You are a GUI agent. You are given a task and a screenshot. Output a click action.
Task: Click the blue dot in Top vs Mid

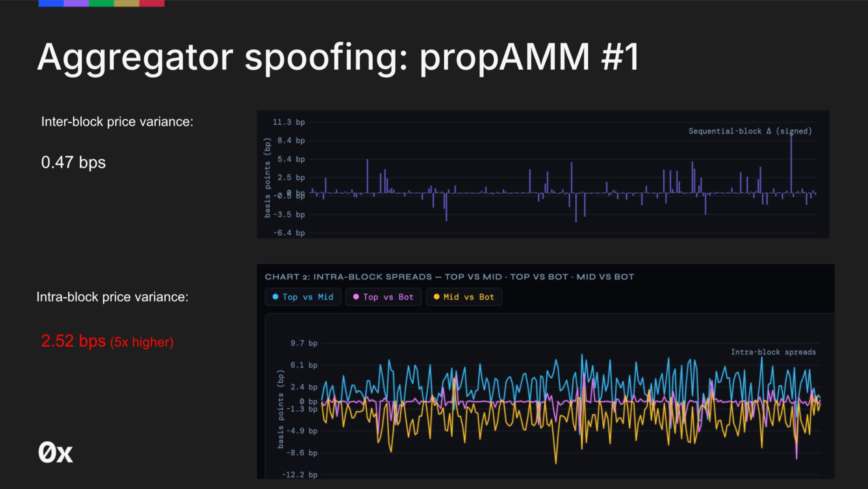(275, 297)
